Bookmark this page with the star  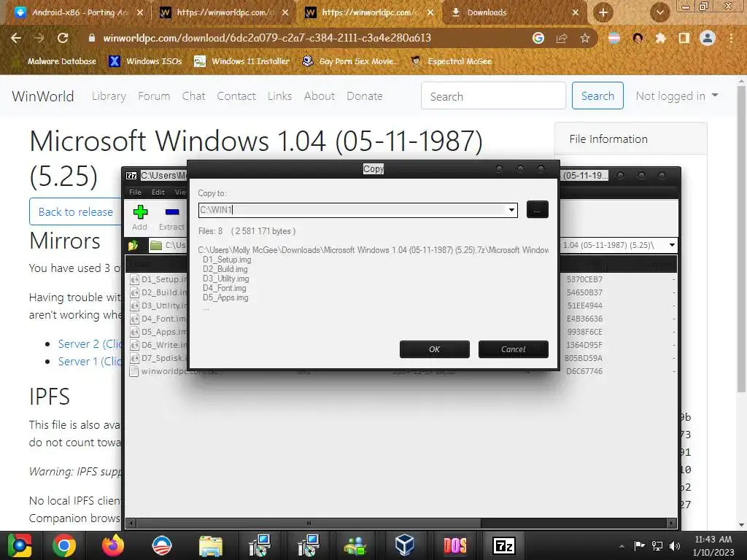point(585,38)
